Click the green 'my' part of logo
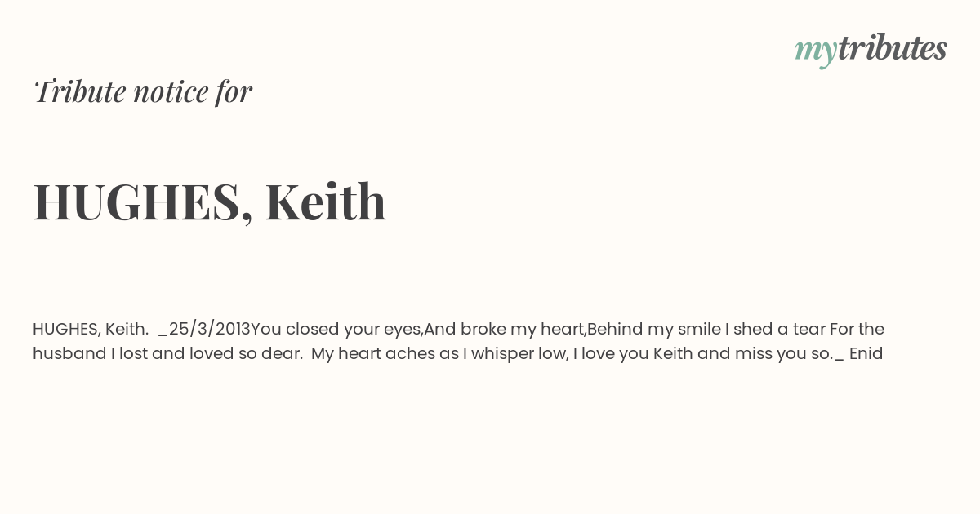This screenshot has height=514, width=980. pyautogui.click(x=815, y=51)
